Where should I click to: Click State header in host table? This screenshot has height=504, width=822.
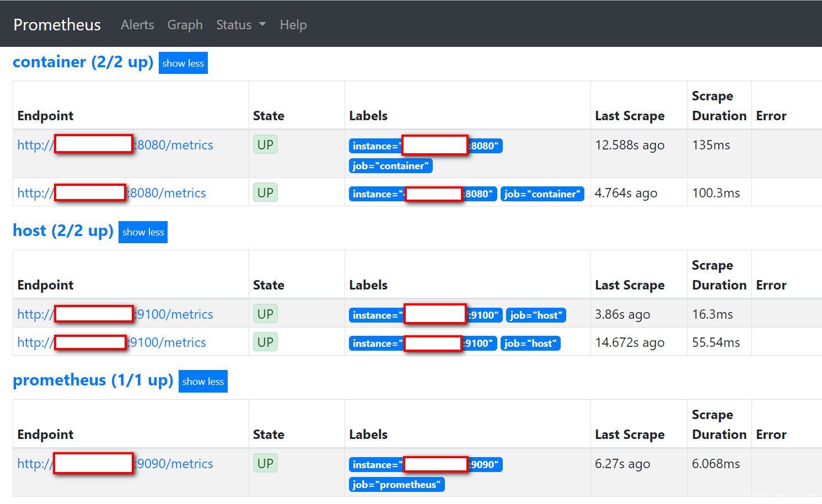point(268,285)
